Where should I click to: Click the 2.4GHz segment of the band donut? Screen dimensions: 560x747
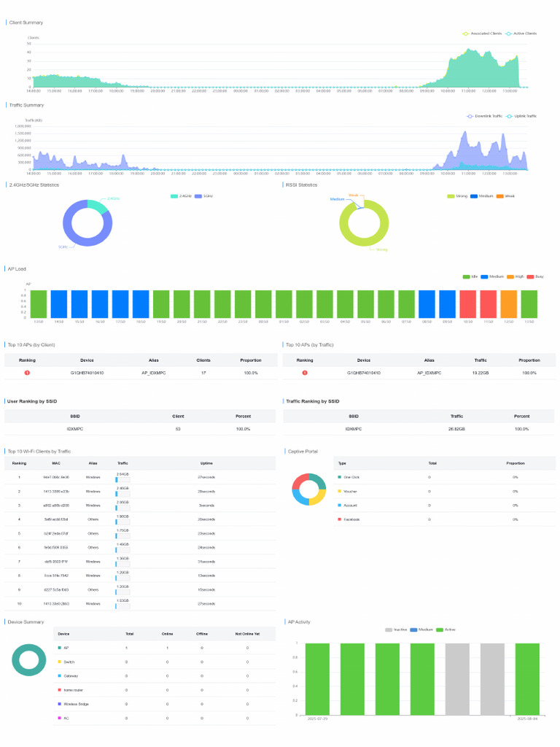(99, 206)
